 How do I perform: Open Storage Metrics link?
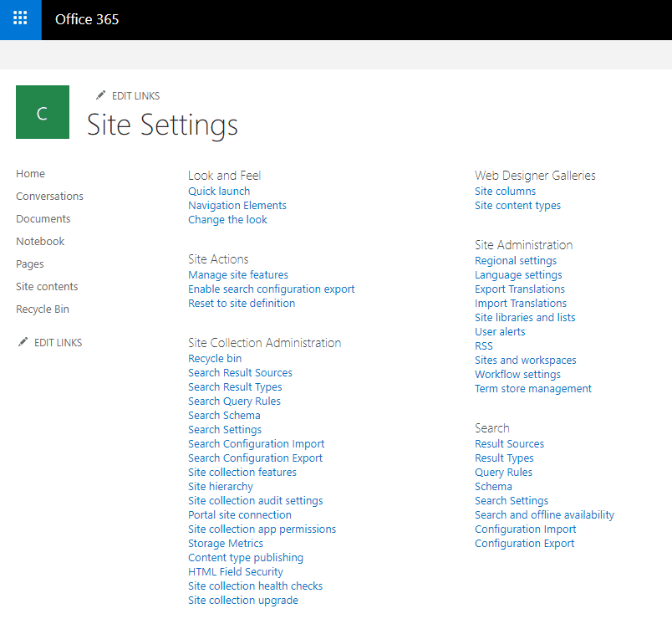coord(226,544)
